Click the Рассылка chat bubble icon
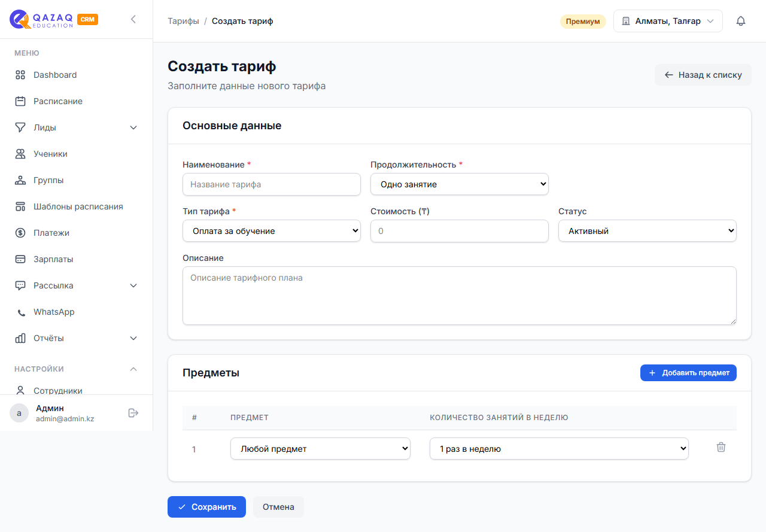Image resolution: width=766 pixels, height=532 pixels. coord(20,285)
